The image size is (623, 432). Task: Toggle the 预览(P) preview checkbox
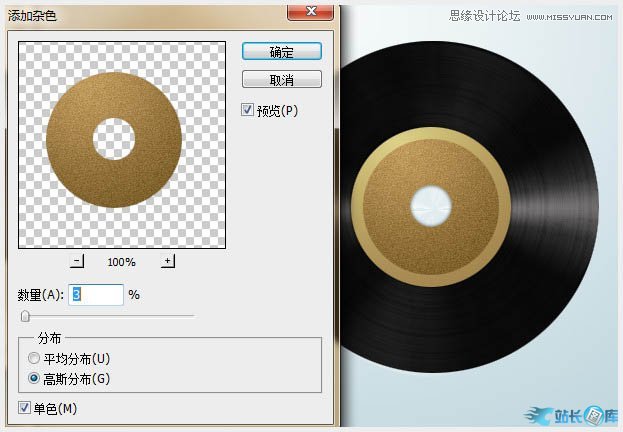click(x=248, y=110)
